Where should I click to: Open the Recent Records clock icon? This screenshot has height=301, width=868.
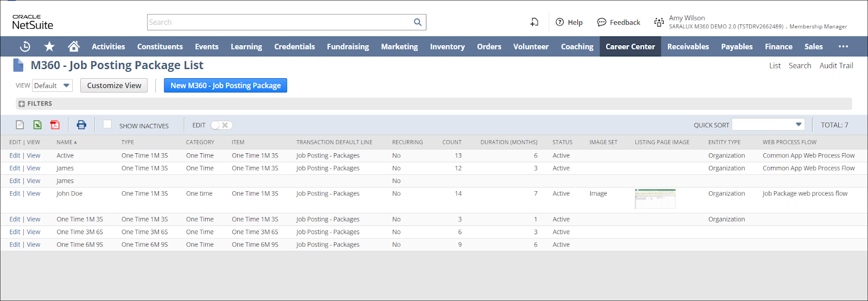tap(25, 47)
